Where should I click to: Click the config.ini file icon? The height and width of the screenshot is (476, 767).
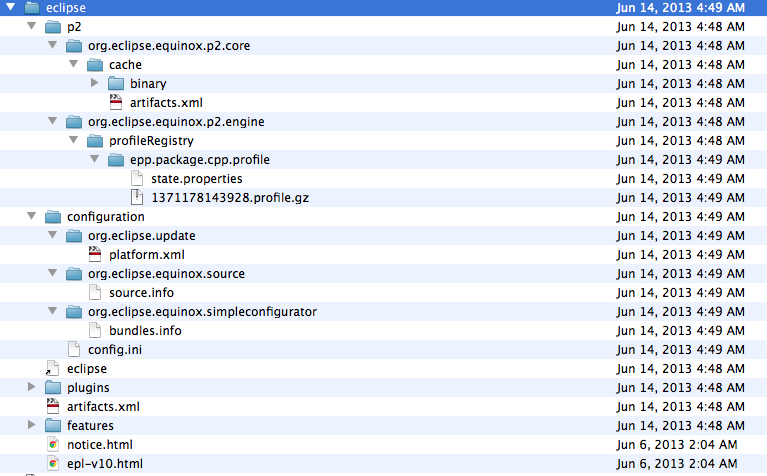(74, 349)
